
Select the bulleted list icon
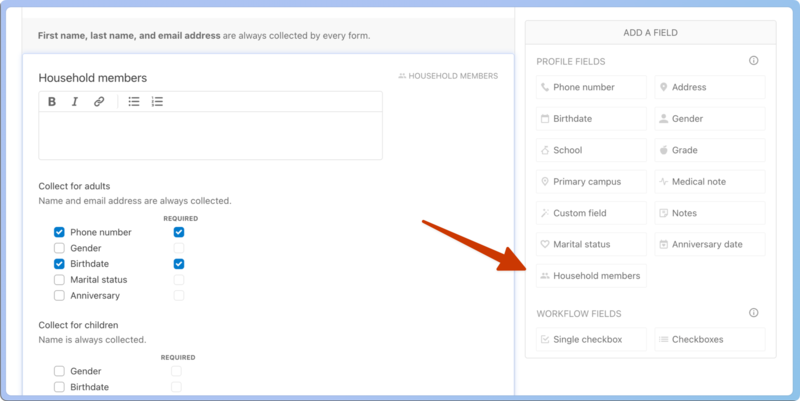[x=134, y=102]
